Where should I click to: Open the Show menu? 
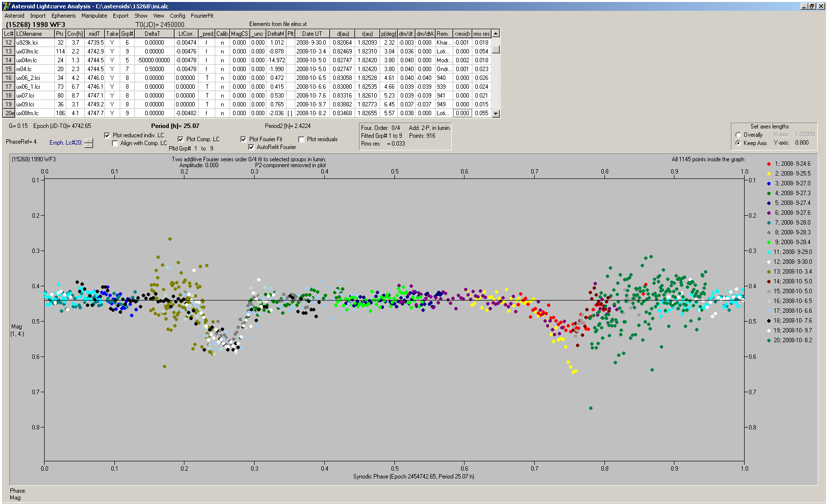point(141,16)
